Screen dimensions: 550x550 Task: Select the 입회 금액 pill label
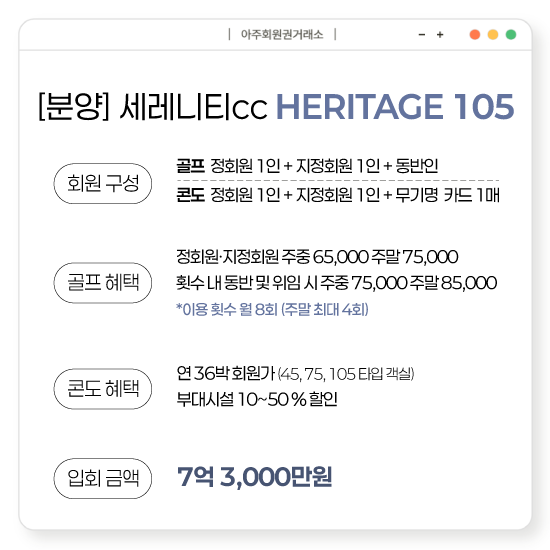tap(103, 478)
